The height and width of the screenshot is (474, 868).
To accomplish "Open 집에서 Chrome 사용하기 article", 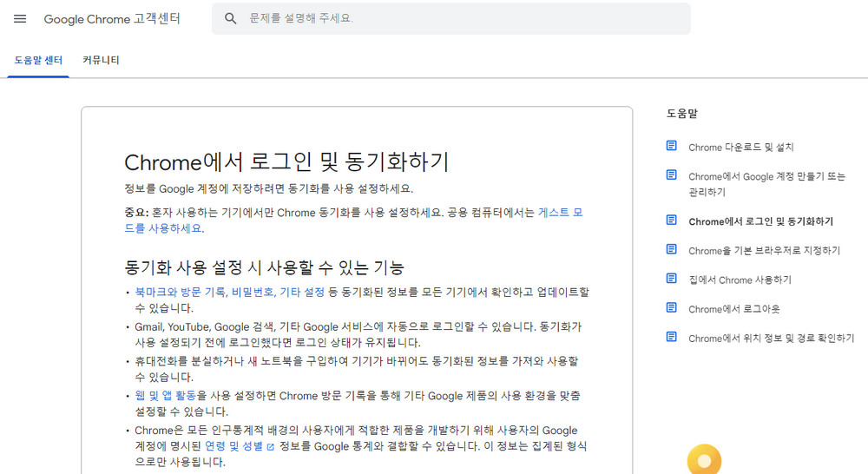I will pos(740,280).
